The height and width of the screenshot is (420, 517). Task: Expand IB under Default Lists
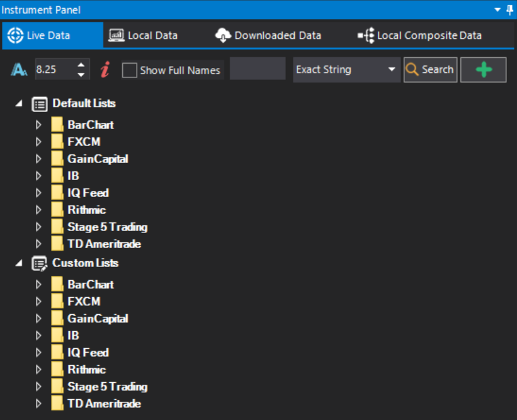tap(38, 176)
